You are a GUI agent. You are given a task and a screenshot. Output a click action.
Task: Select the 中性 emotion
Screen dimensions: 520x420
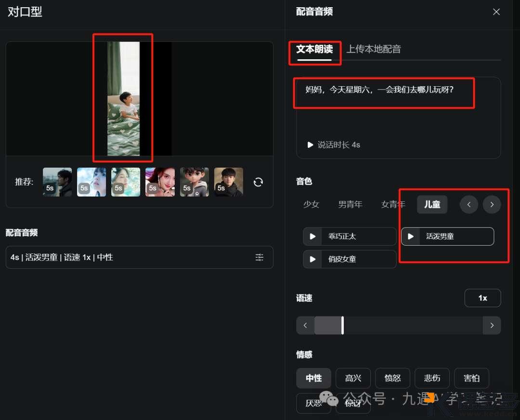pos(313,378)
